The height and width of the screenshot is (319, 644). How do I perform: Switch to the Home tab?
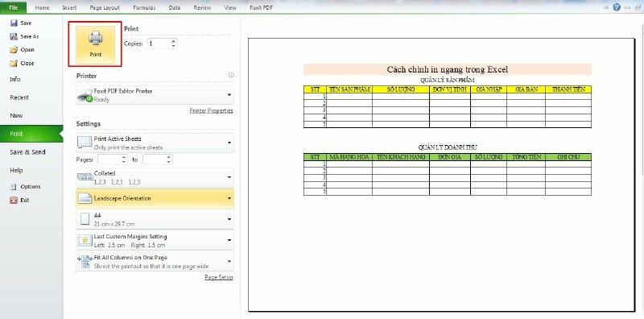pyautogui.click(x=42, y=7)
